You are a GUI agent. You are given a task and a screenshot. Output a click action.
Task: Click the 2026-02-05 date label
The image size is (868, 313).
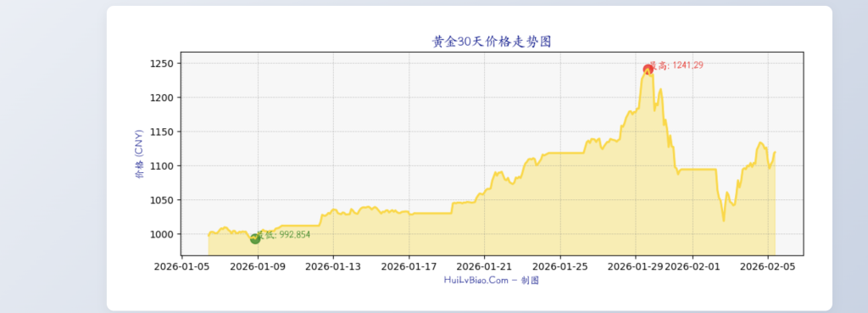767,266
